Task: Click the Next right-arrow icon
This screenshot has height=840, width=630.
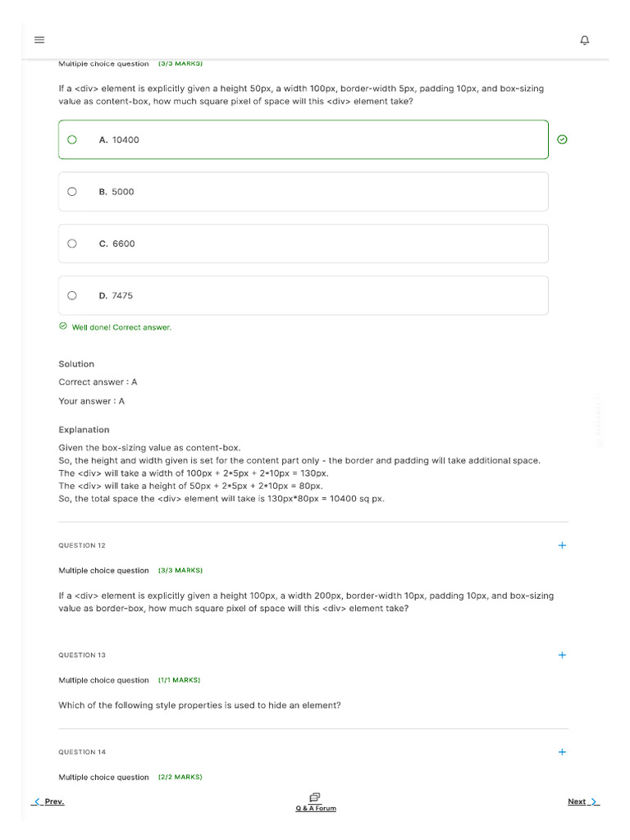Action: (595, 801)
